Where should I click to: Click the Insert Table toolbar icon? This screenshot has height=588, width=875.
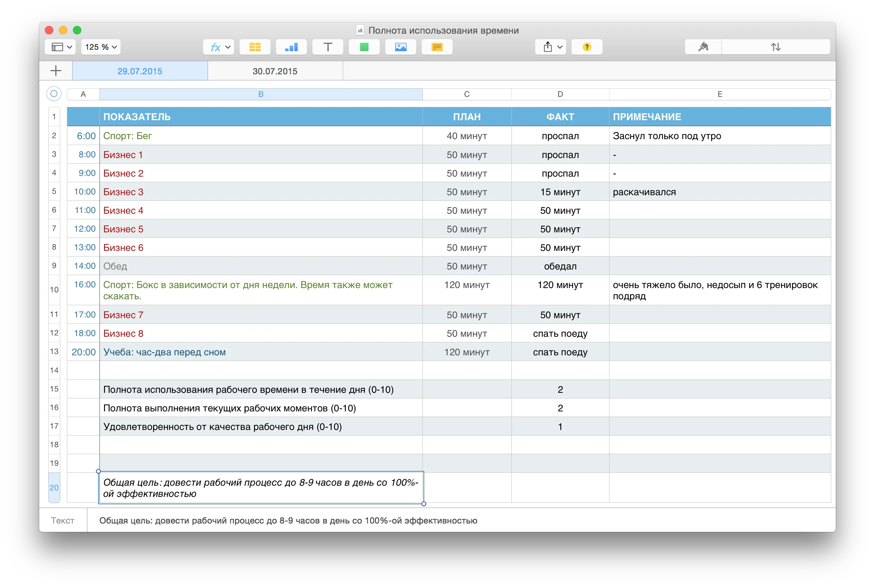pyautogui.click(x=255, y=47)
